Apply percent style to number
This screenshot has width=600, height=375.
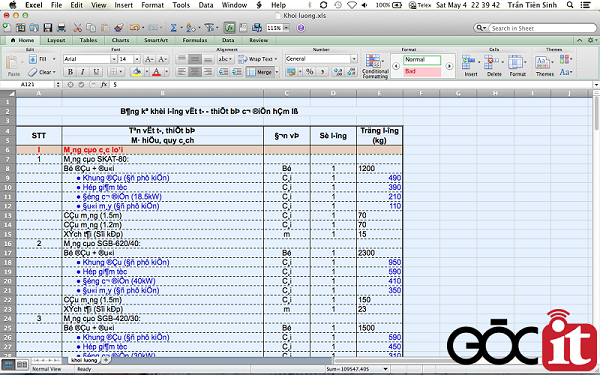tap(310, 72)
